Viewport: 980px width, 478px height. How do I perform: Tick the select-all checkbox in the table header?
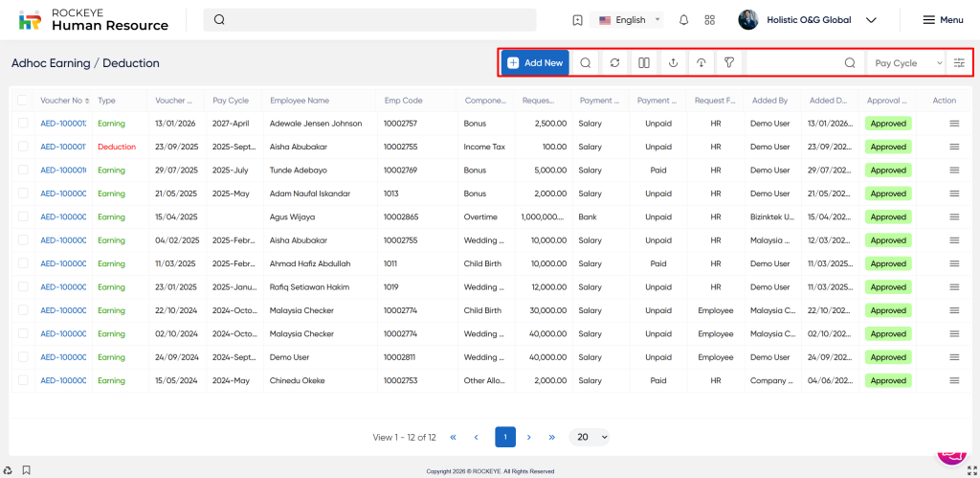(23, 100)
